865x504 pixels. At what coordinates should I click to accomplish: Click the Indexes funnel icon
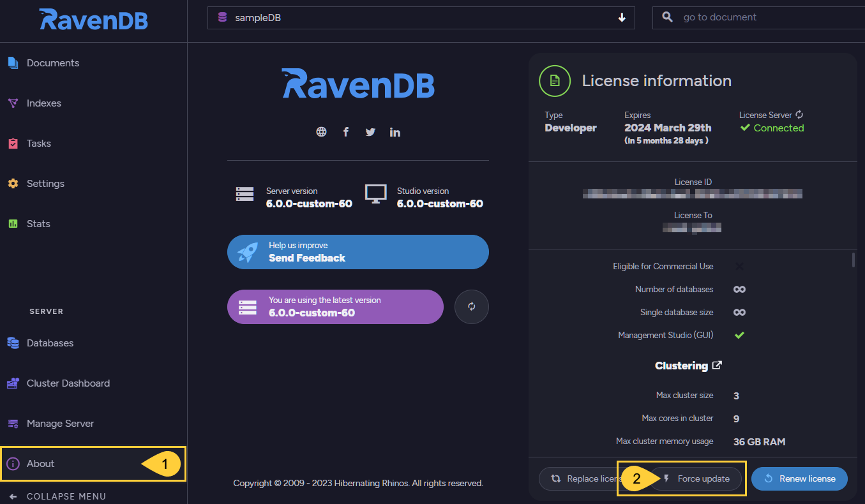[13, 103]
